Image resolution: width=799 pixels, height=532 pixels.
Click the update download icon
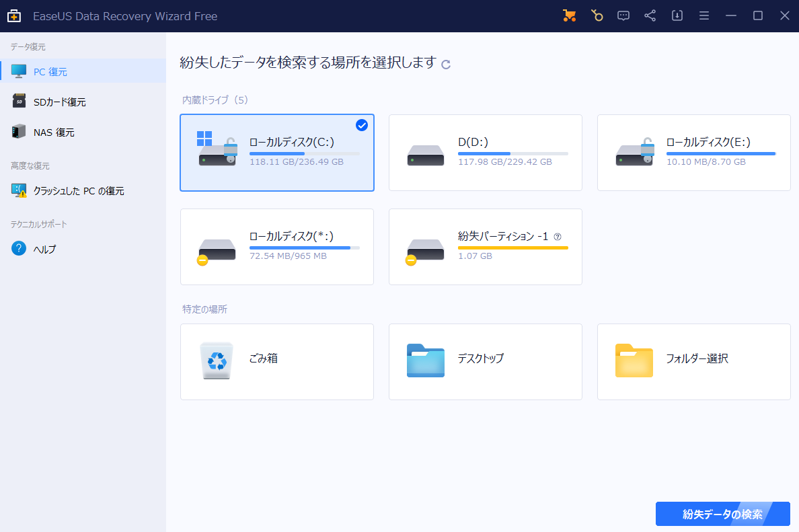coord(677,15)
